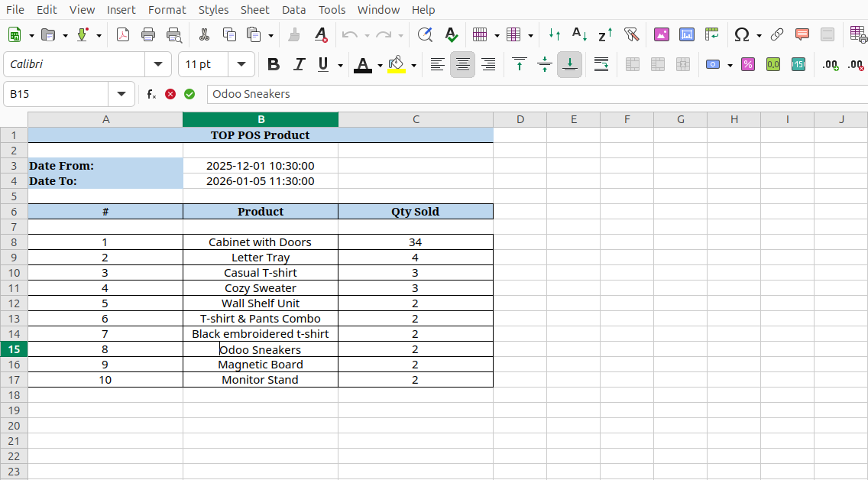
Task: Open Find and Replace magnifier icon
Action: (x=425, y=35)
